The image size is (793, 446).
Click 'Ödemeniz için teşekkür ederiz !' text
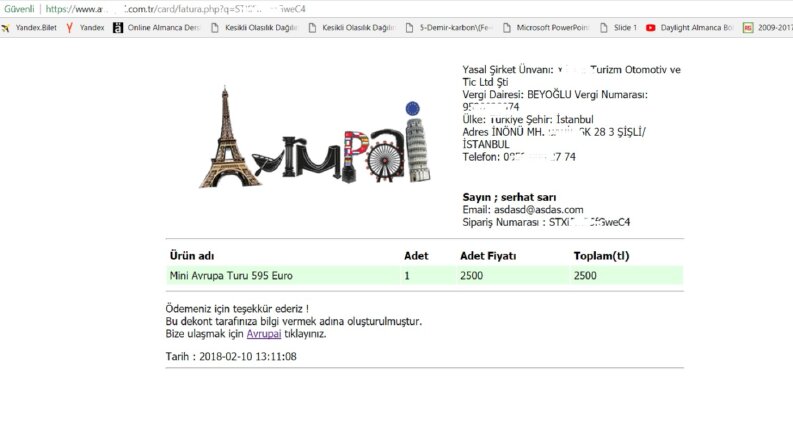coord(237,308)
